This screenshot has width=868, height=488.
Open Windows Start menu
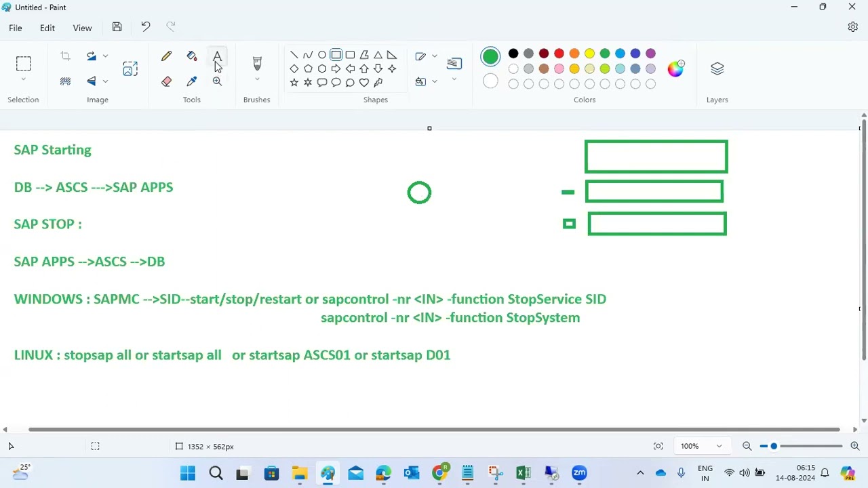pyautogui.click(x=188, y=473)
